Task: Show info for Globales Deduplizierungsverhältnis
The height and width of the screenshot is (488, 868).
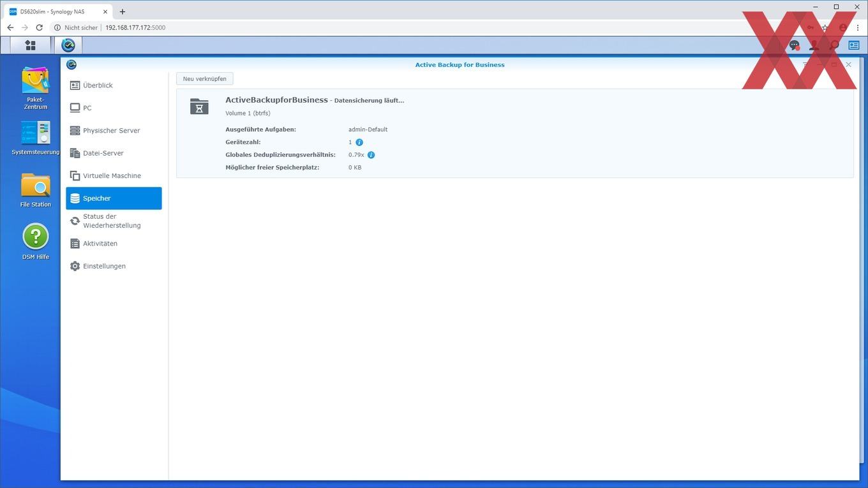Action: tap(371, 155)
